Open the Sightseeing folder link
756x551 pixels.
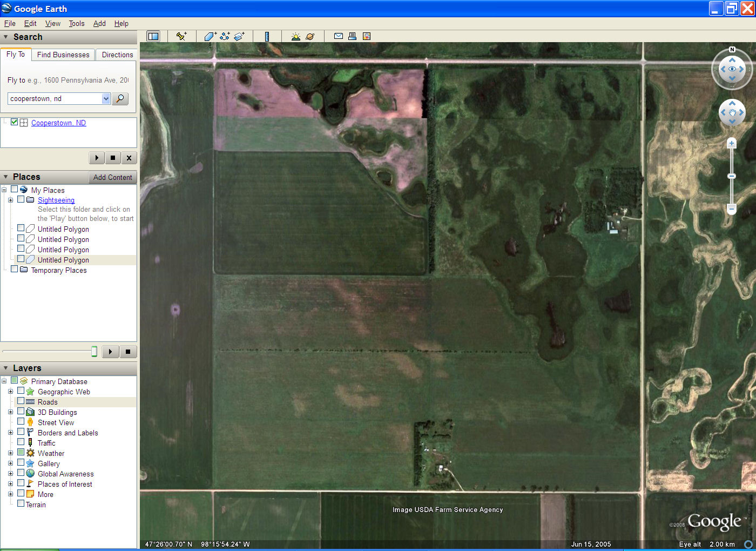pos(56,200)
